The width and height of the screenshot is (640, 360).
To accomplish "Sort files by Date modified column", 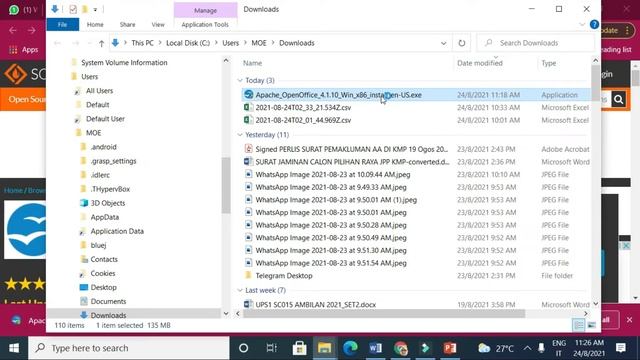I will [480, 63].
